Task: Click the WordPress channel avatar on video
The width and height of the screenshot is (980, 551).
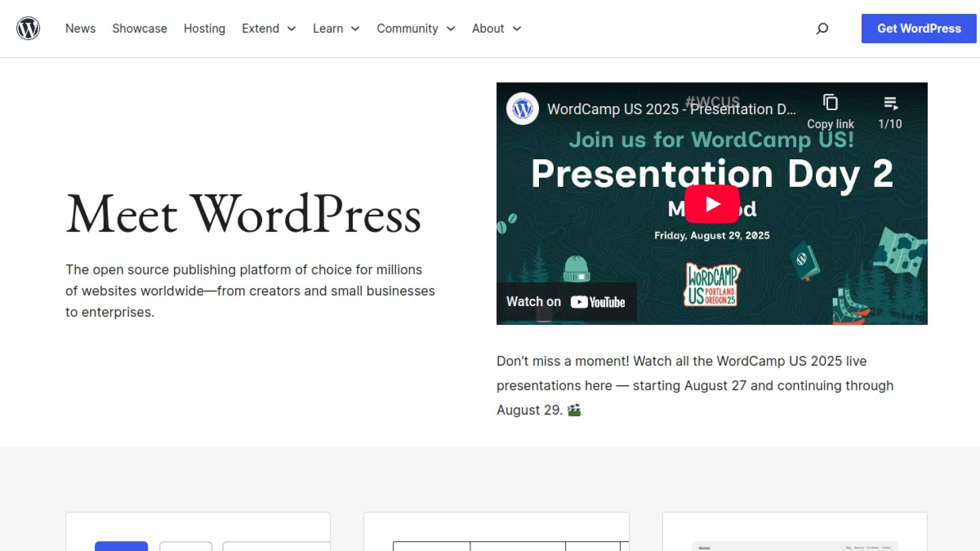Action: click(x=522, y=109)
